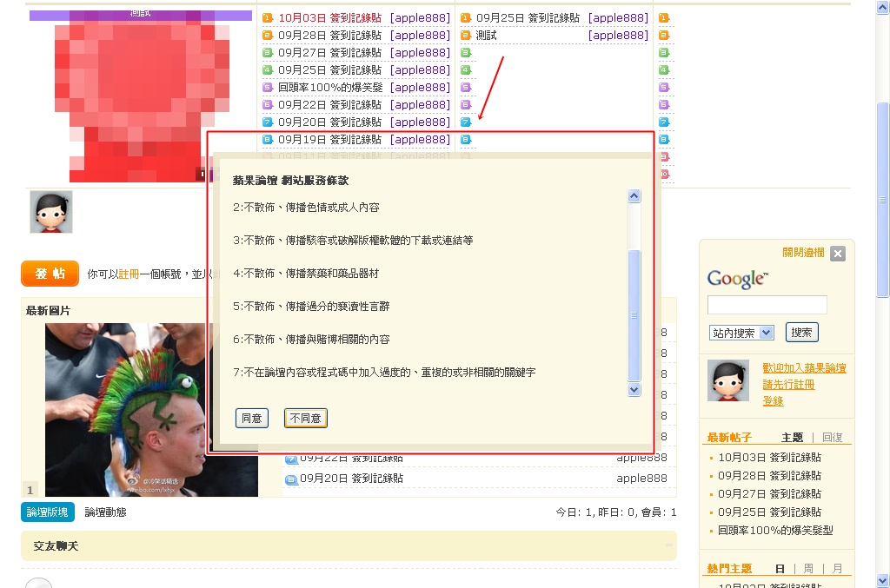Click the terms dialog scroll-down arrow

(634, 389)
